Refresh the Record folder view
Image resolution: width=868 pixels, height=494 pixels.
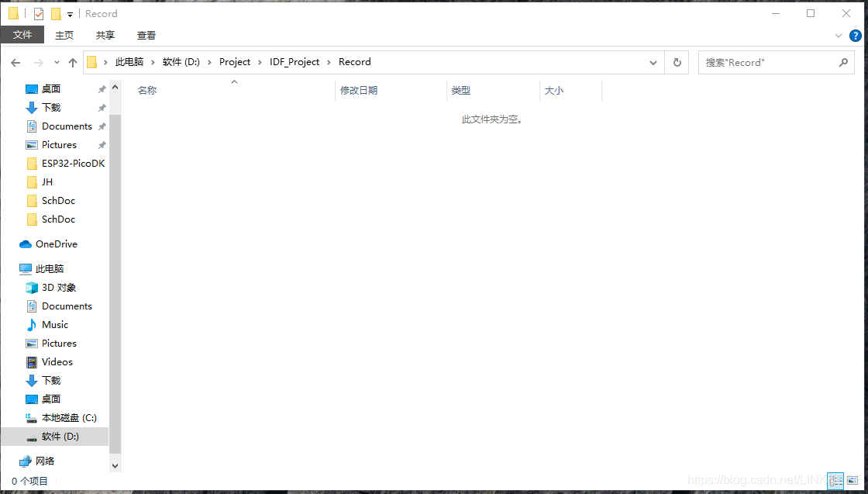point(677,62)
